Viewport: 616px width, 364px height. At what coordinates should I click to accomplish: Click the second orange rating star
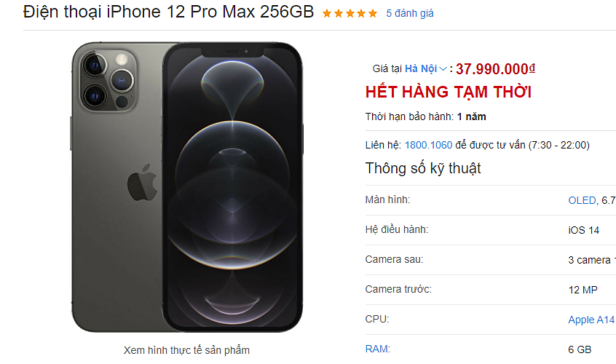[x=339, y=14]
